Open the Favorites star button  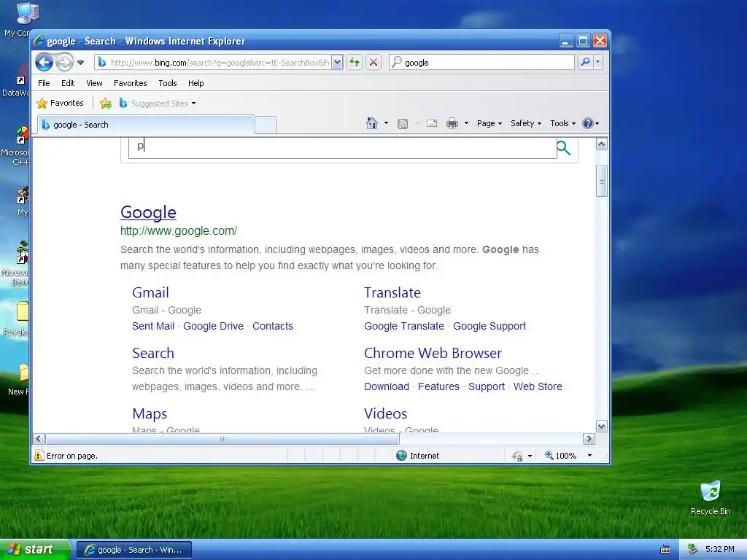61,103
